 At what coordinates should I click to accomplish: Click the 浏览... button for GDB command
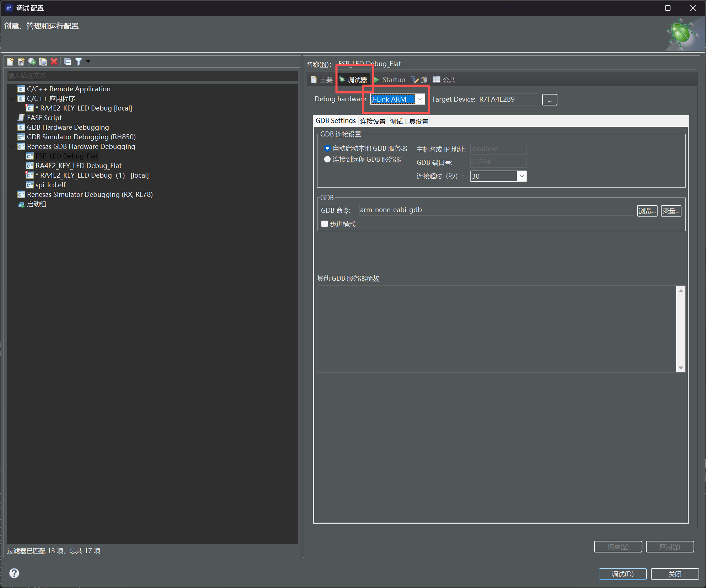[x=647, y=211]
